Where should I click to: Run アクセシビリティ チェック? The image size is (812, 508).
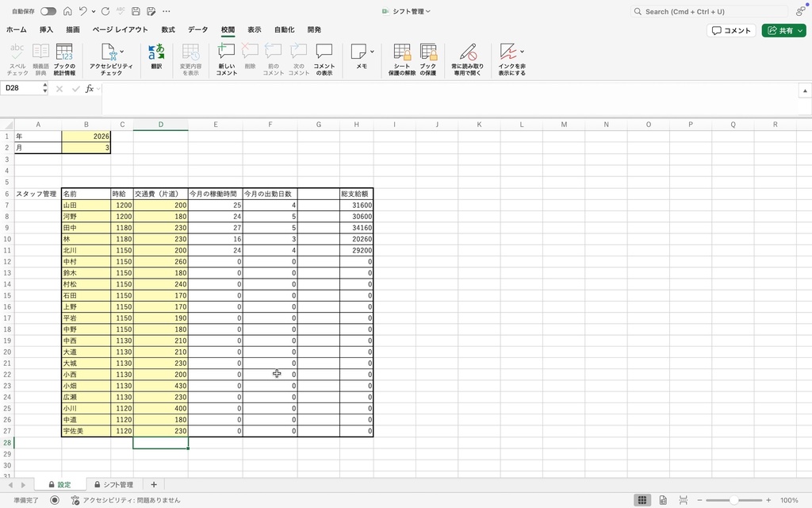111,59
